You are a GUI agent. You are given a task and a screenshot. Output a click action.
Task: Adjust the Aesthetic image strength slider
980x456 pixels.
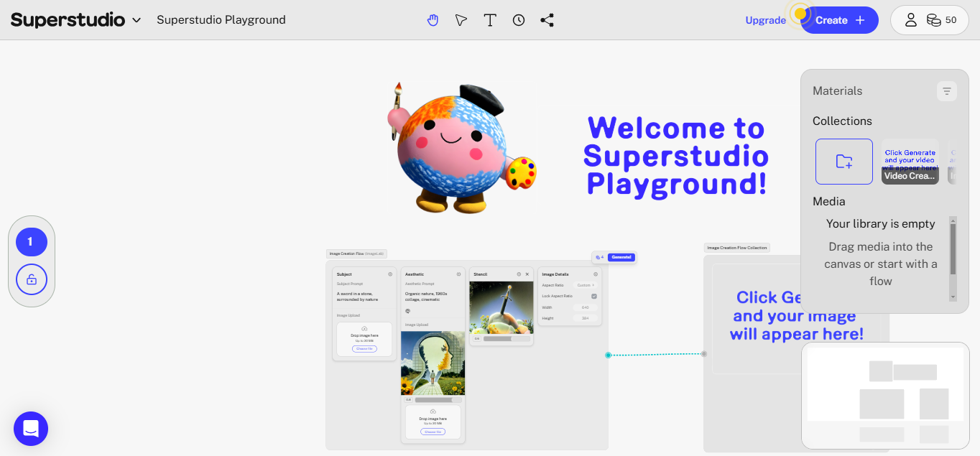[x=438, y=400]
